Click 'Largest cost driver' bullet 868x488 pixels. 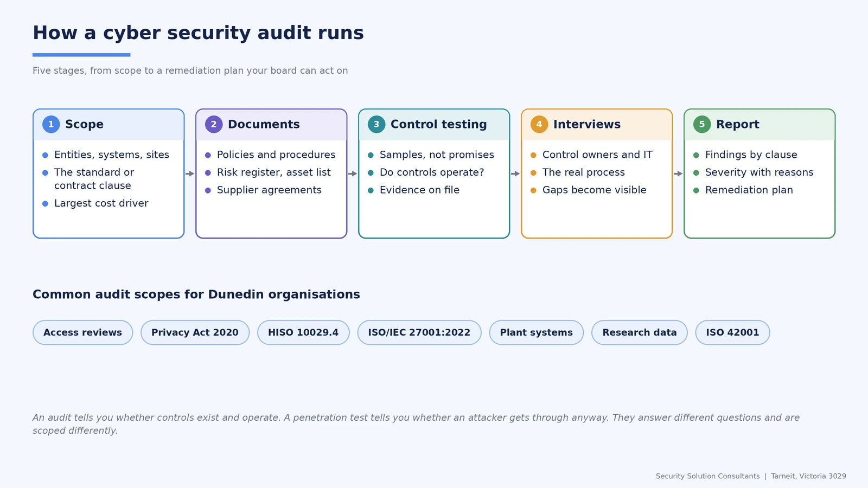[101, 203]
